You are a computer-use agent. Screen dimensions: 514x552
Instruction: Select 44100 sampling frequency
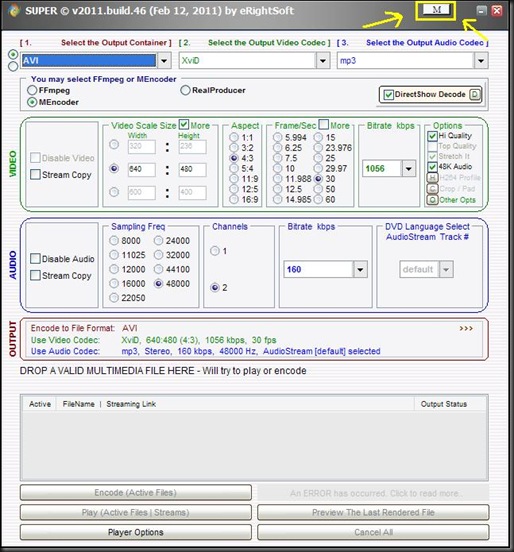(159, 269)
